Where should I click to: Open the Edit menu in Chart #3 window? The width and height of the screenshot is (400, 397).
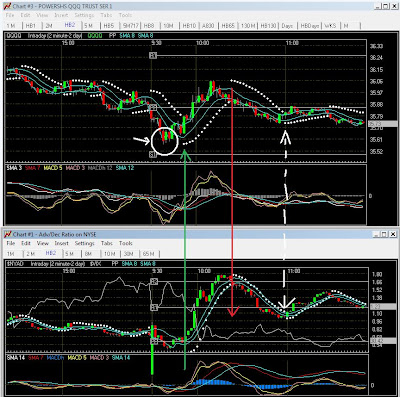click(x=25, y=15)
